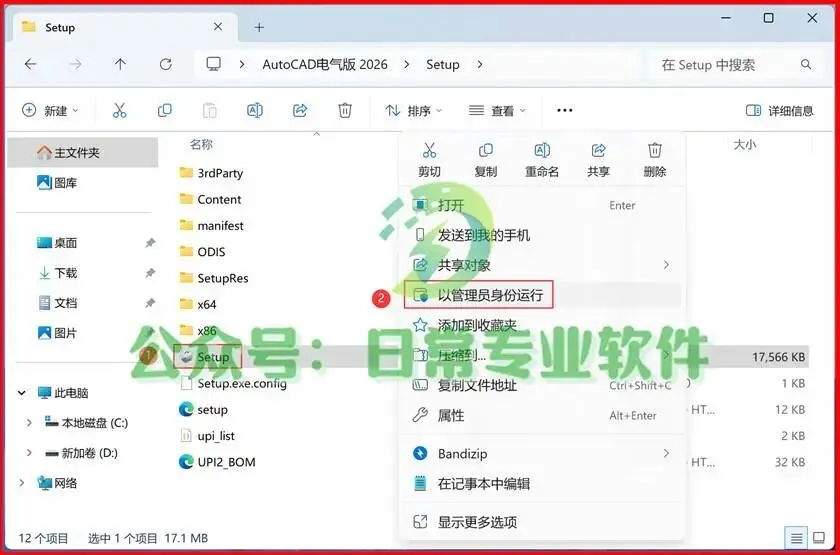Close the Setup tab
840x555 pixels.
[218, 27]
